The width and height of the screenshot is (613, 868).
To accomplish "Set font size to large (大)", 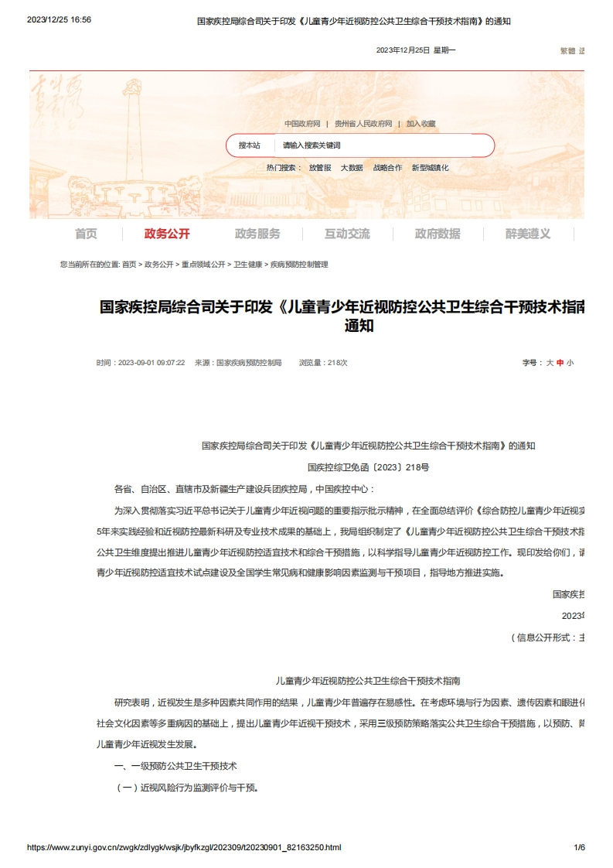I will (550, 363).
